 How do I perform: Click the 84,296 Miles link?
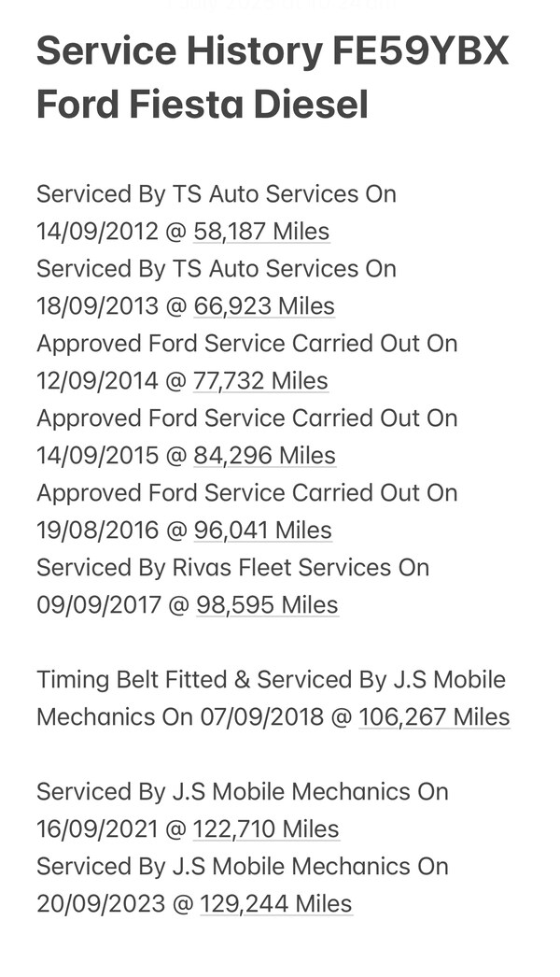pos(264,456)
